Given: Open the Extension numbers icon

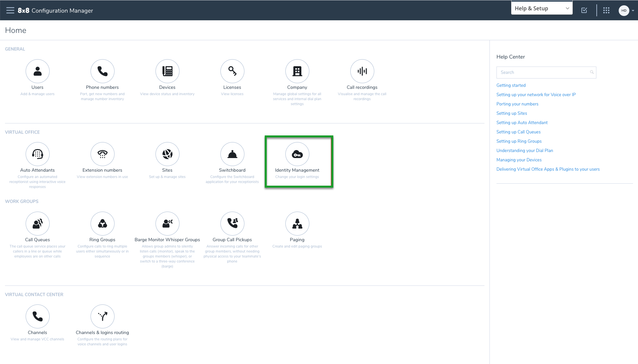Looking at the screenshot, I should tap(103, 154).
